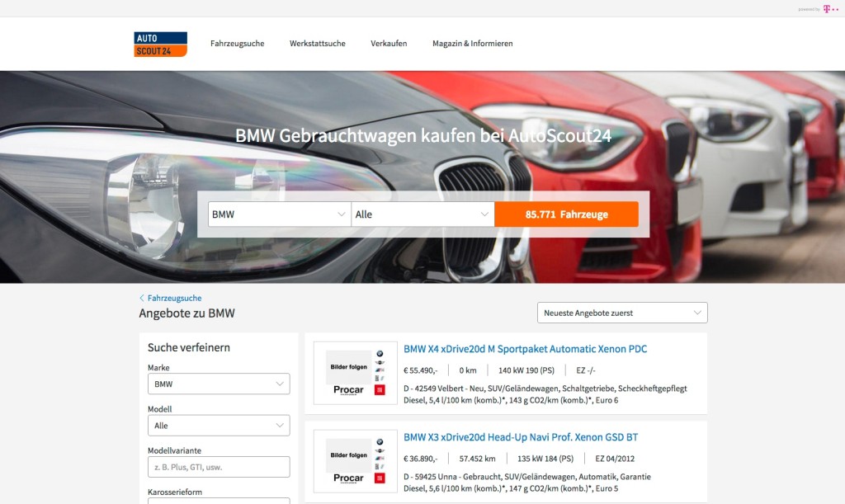Open the Neueste Angebote zuerst sort dropdown
Screen dimensions: 845x504
coord(622,313)
